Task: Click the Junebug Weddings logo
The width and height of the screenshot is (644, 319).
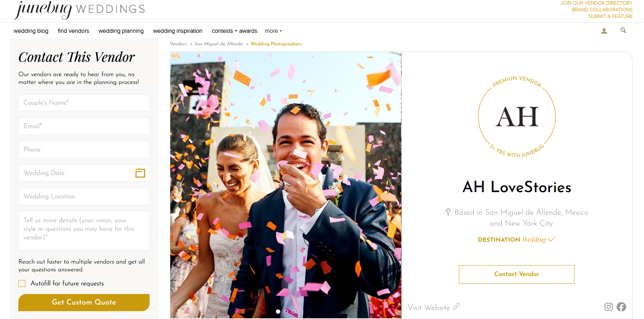Action: click(x=79, y=9)
